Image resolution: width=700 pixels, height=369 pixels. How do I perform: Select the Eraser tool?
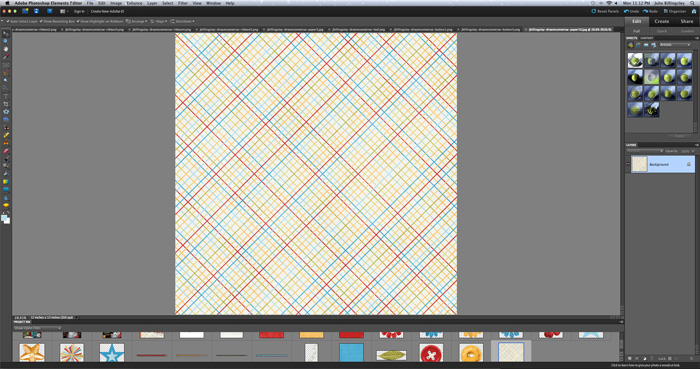tap(6, 151)
